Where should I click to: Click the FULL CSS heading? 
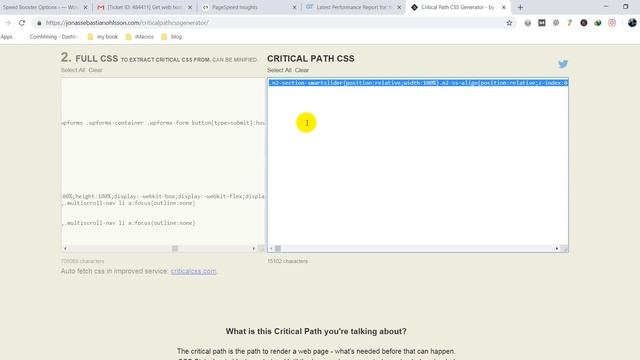click(97, 59)
